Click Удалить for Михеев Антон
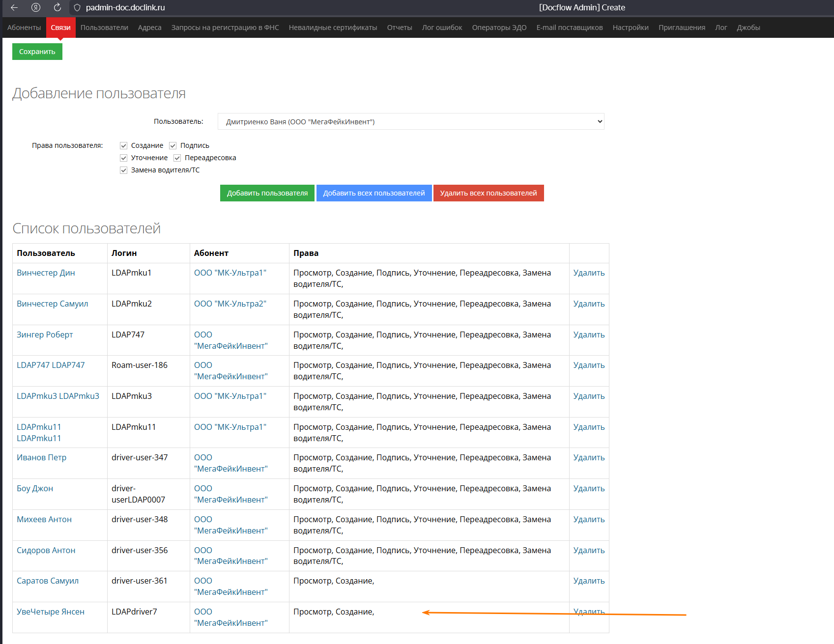Screen dimensions: 834x644 point(589,520)
